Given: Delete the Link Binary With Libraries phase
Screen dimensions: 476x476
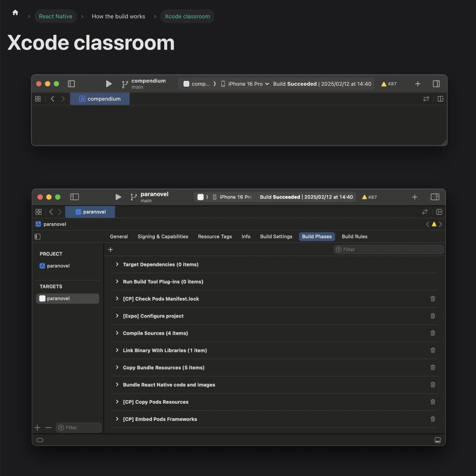Looking at the screenshot, I should tap(433, 350).
